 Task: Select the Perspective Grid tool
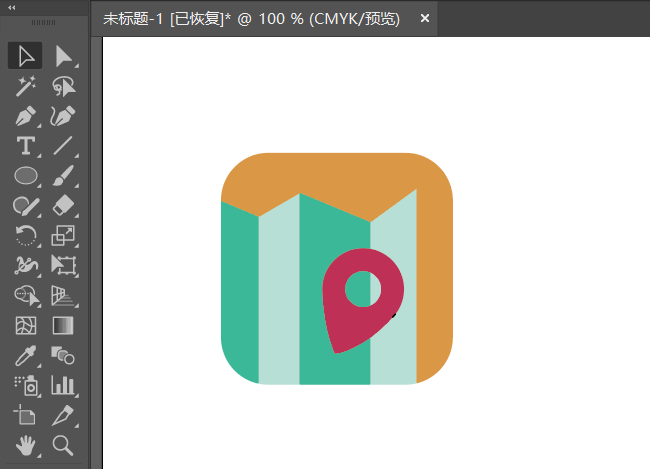63,295
